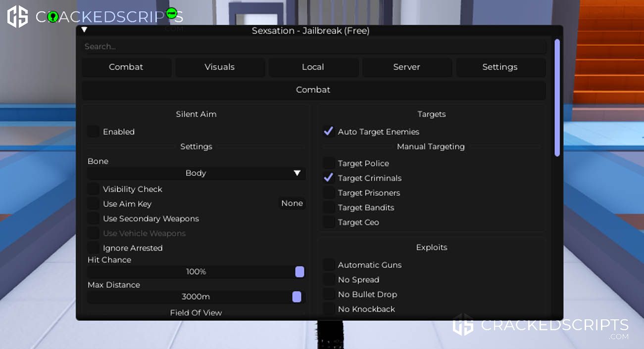
Task: Click the Exploits section heading
Action: coord(432,247)
